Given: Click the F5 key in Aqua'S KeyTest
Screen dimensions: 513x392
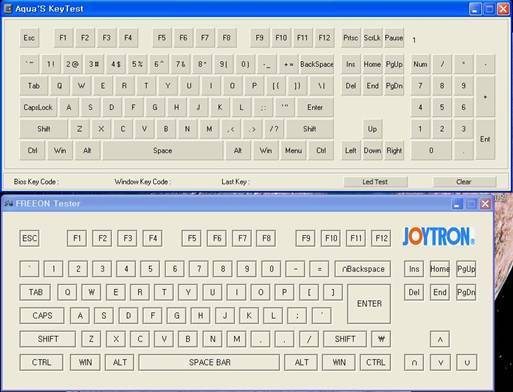Looking at the screenshot, I should (162, 38).
